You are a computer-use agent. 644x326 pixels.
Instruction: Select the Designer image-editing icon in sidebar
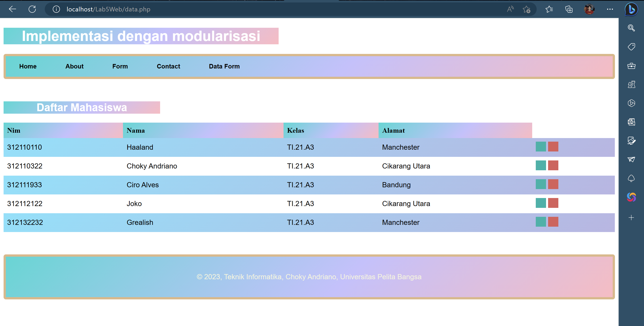click(631, 141)
